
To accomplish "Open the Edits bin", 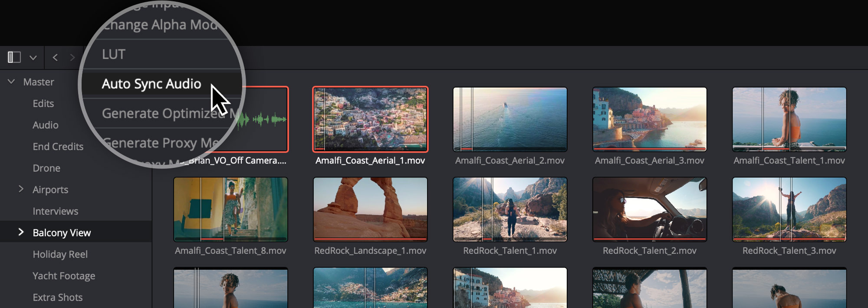I will tap(43, 104).
